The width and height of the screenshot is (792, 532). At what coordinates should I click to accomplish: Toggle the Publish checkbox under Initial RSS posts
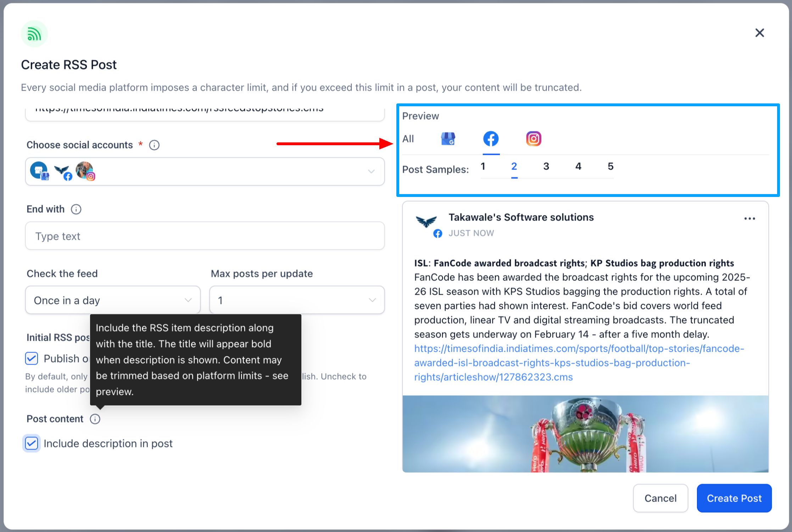tap(32, 358)
